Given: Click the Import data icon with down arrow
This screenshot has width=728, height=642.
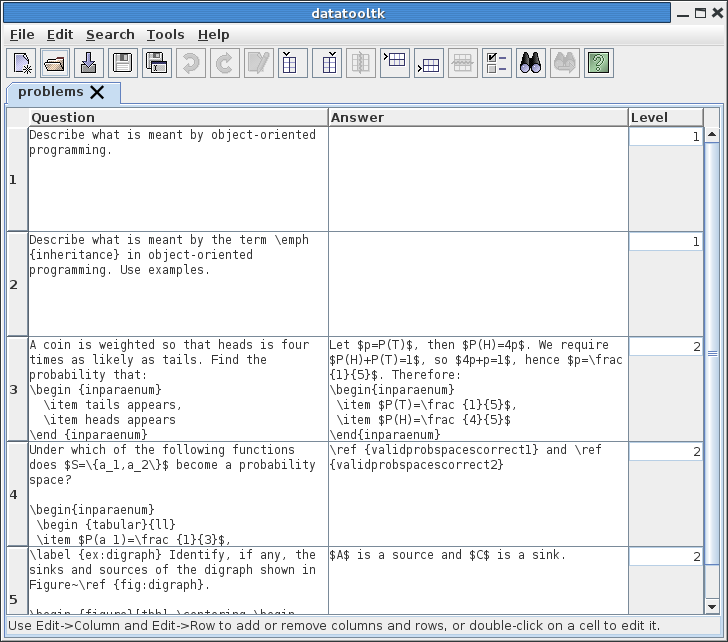Looking at the screenshot, I should [x=89, y=63].
